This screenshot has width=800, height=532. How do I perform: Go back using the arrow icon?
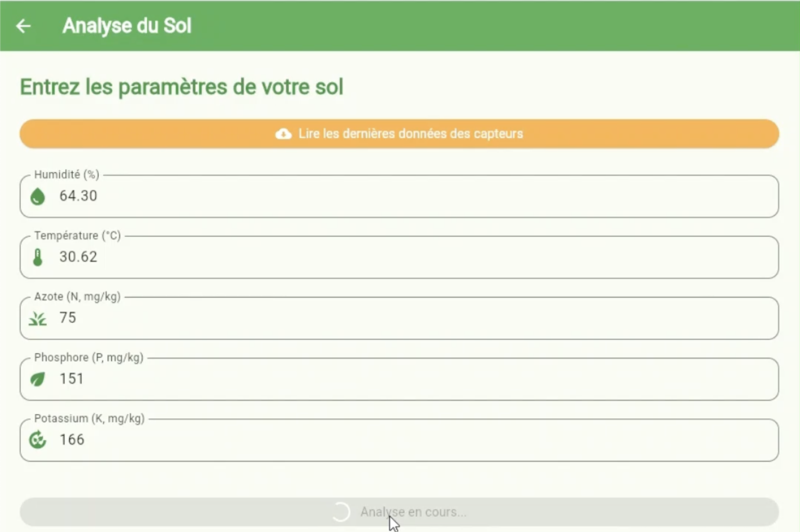pyautogui.click(x=23, y=26)
